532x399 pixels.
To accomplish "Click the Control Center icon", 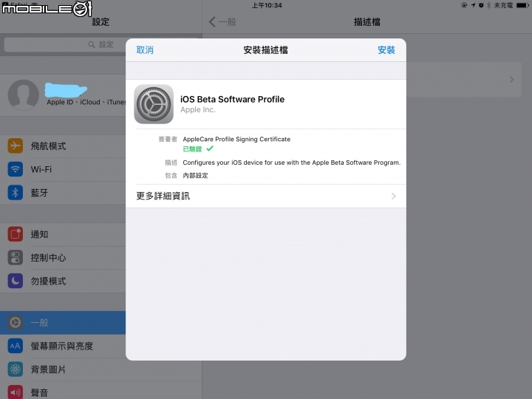I will pyautogui.click(x=16, y=258).
